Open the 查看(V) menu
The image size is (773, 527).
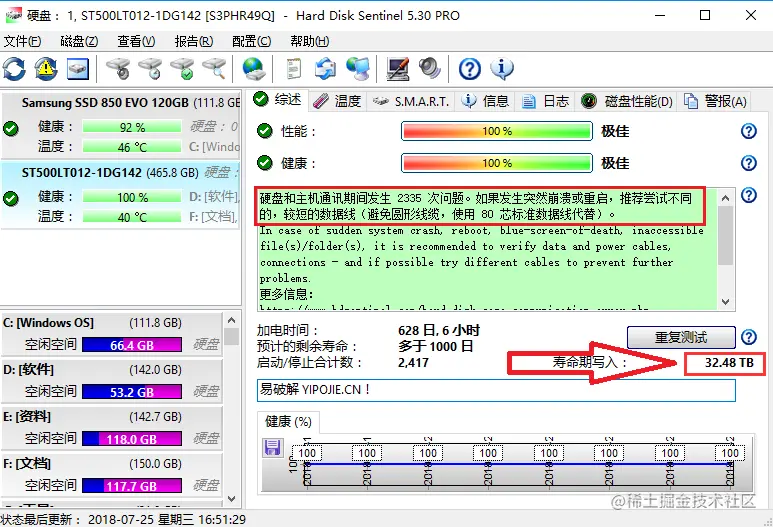[137, 41]
